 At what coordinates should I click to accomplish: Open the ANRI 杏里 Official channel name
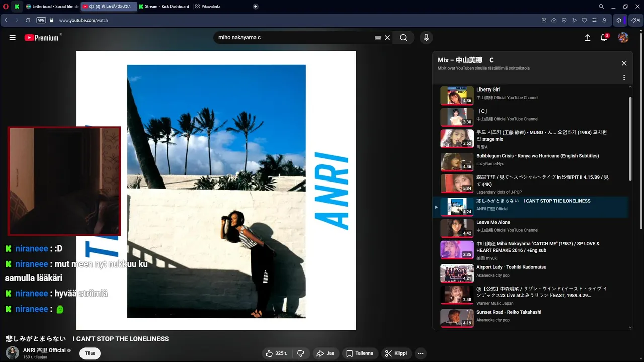point(44,350)
